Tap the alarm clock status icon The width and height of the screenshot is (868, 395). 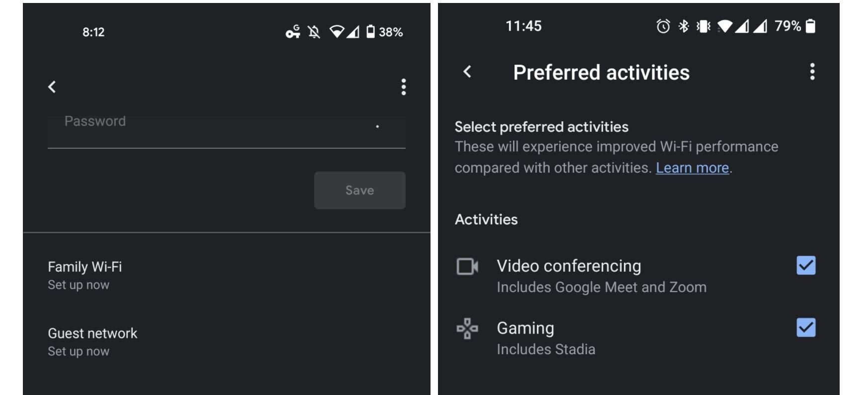click(x=663, y=26)
